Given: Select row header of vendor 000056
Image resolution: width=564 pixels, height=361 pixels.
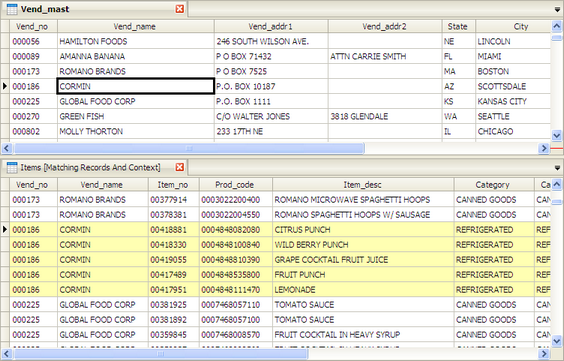Looking at the screenshot, I should [5, 41].
